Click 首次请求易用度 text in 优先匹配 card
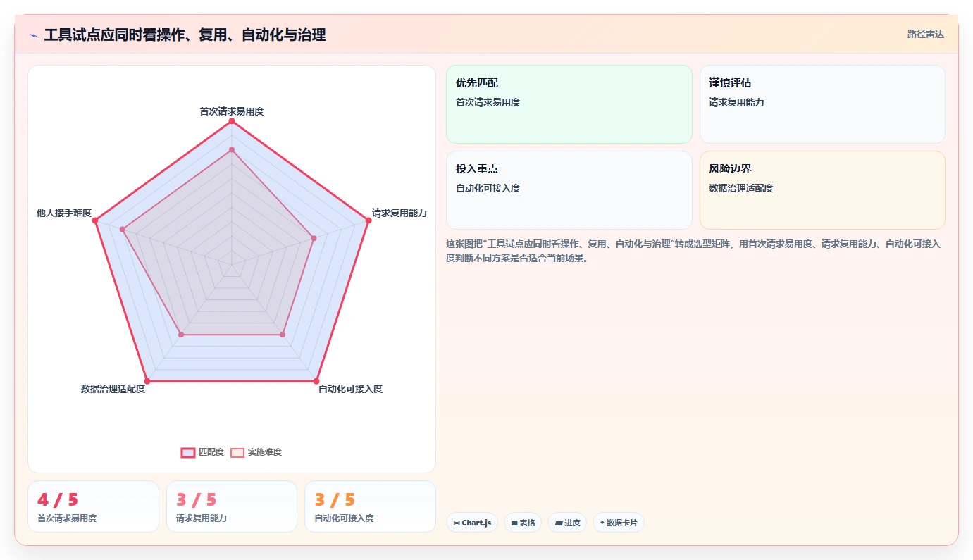 pos(488,102)
